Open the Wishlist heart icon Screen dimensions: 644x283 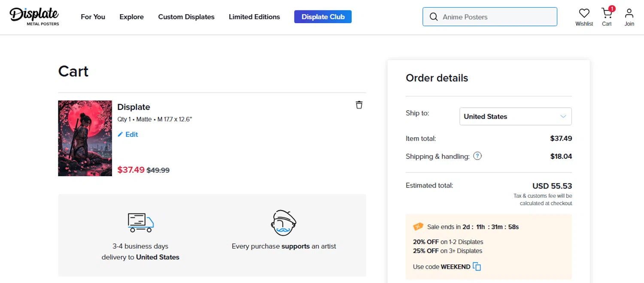584,13
